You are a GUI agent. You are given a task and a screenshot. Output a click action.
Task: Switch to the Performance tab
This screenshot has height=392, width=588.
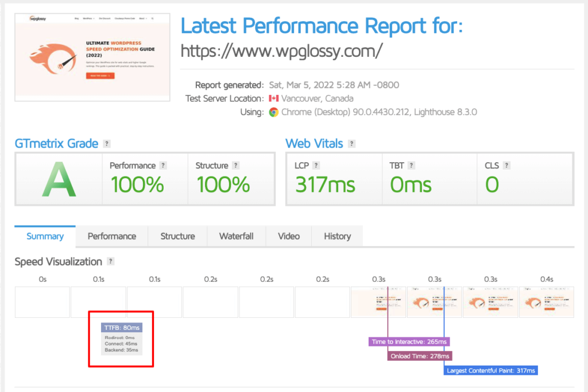click(112, 236)
